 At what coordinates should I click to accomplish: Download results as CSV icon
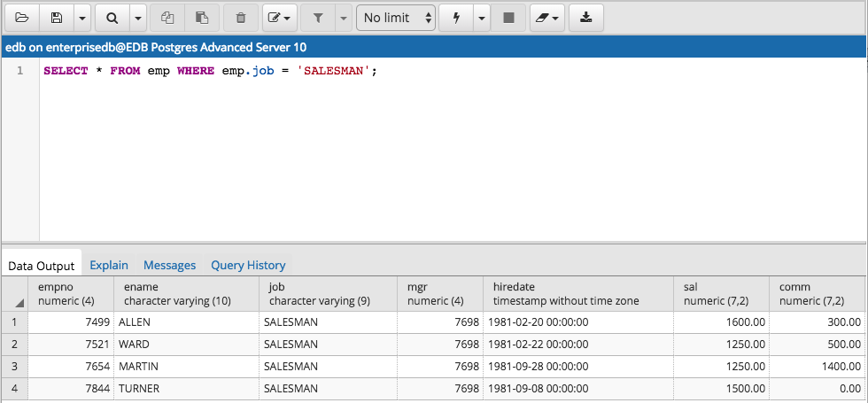pyautogui.click(x=586, y=18)
